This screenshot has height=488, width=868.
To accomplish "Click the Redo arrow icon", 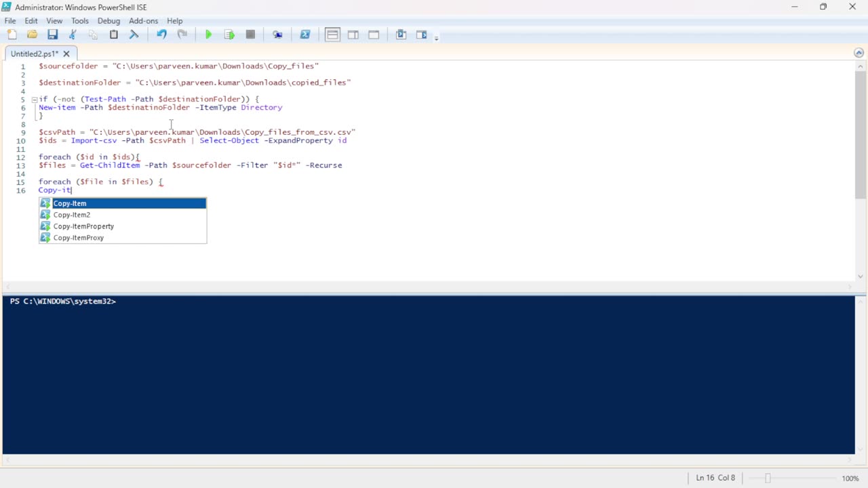I will point(182,35).
